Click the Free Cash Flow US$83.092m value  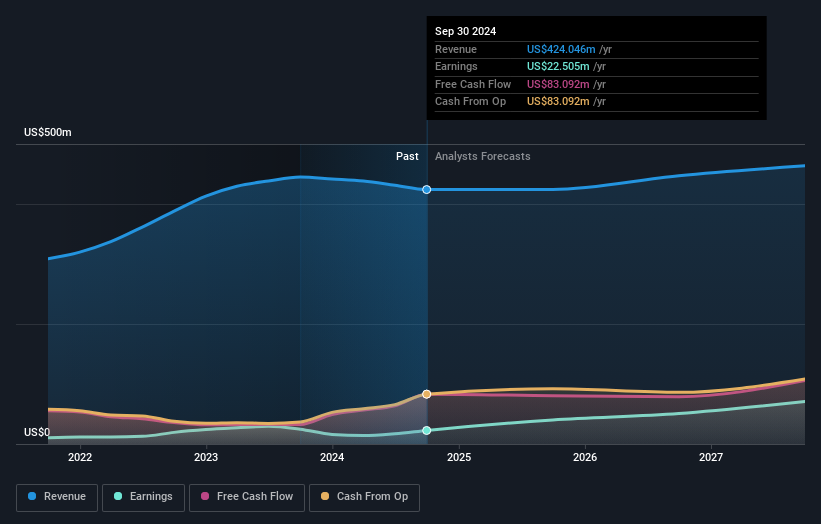click(558, 84)
